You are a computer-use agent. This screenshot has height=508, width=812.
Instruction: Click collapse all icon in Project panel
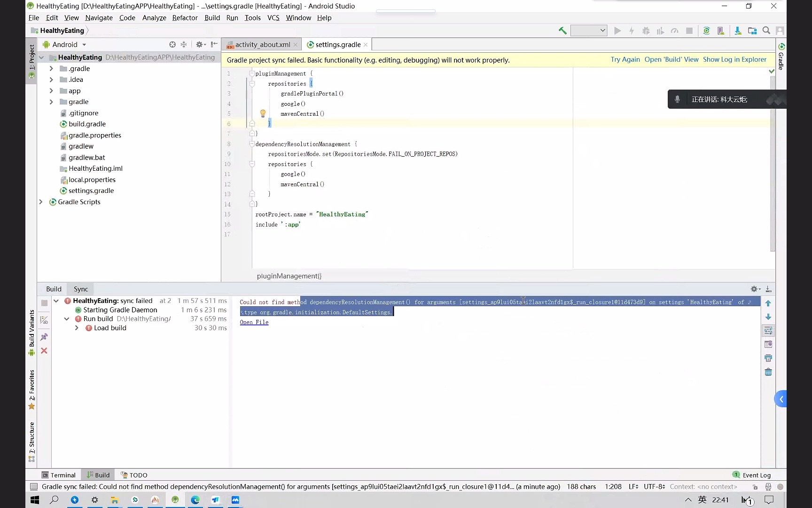pyautogui.click(x=184, y=45)
